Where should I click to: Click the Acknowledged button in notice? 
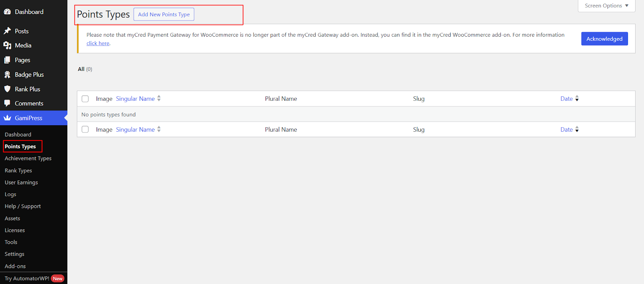click(604, 39)
